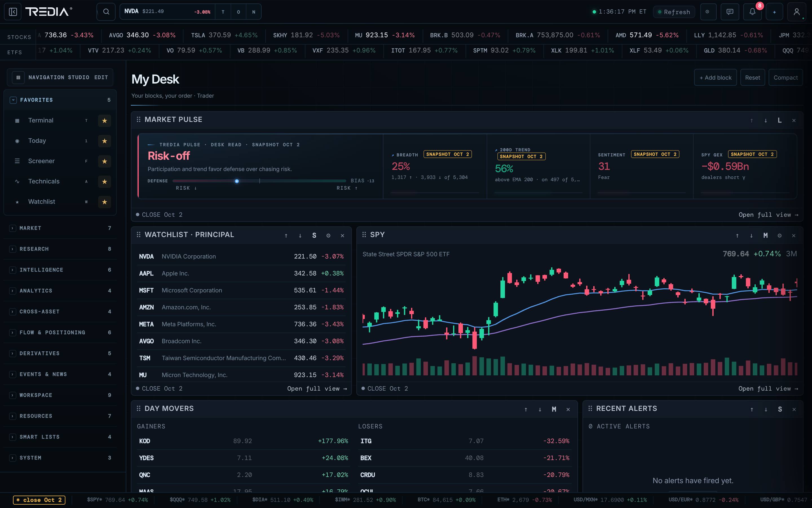This screenshot has height=508, width=812.
Task: Open full view of Market Pulse
Action: point(768,215)
